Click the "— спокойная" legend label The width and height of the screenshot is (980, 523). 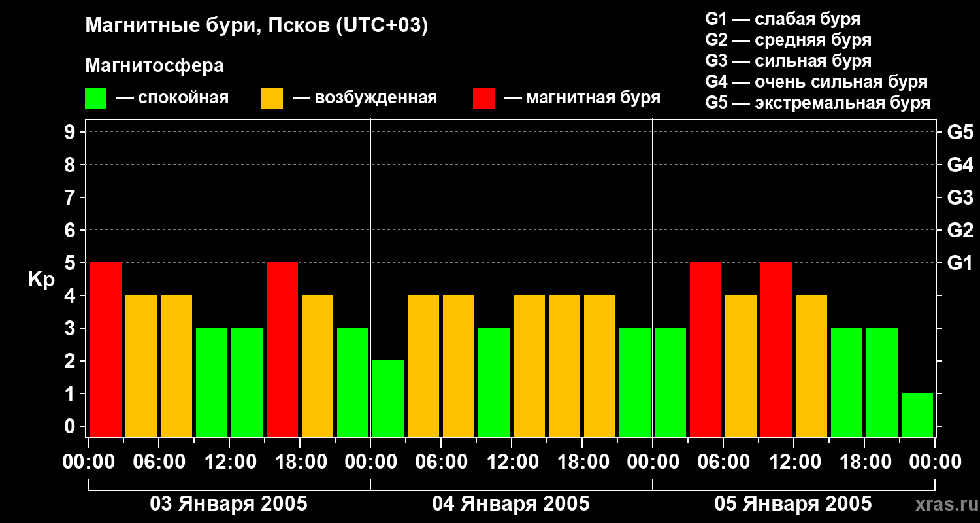(x=172, y=99)
